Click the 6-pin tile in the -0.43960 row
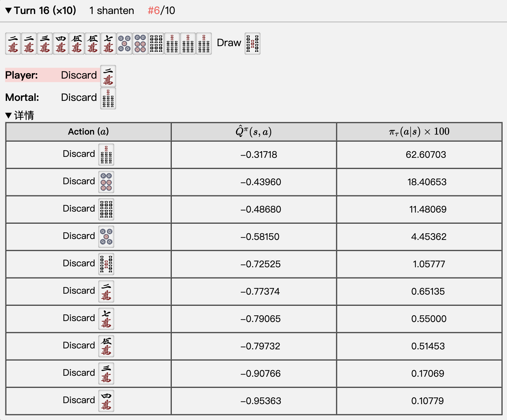 tap(106, 182)
